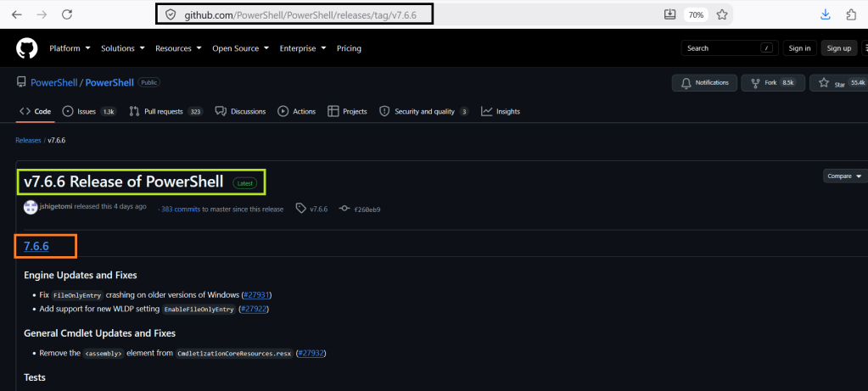Click the Fork icon
The image size is (868, 391).
pyautogui.click(x=755, y=83)
